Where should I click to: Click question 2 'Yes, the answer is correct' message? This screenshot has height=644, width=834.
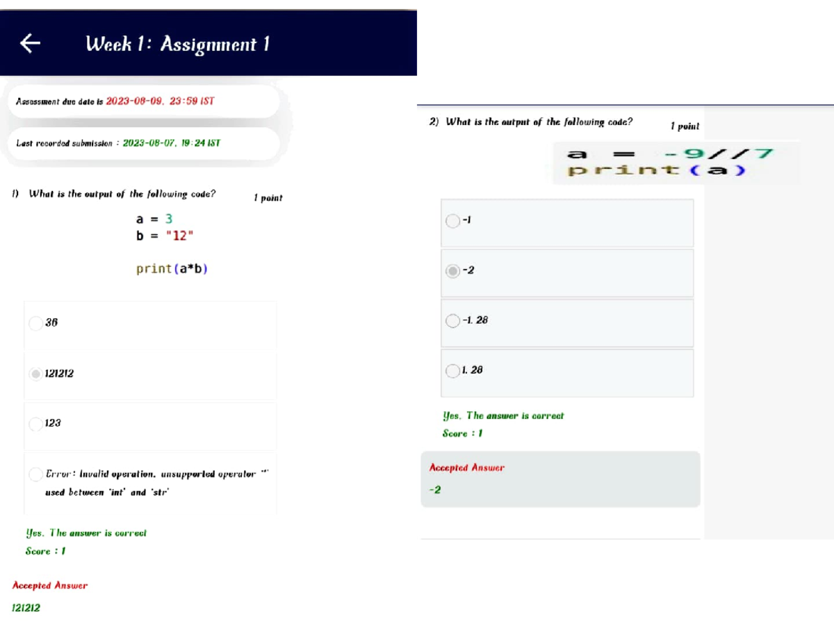tap(503, 416)
